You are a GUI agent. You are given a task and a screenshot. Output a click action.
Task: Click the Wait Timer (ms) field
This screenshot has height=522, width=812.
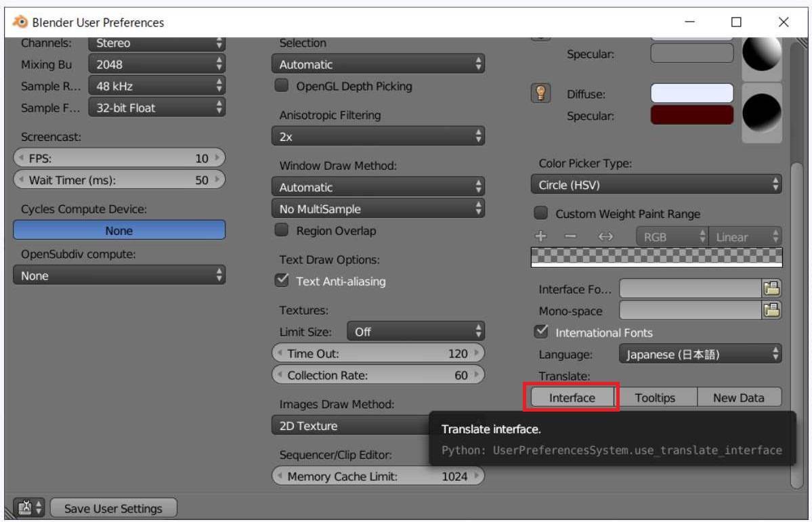tap(119, 179)
